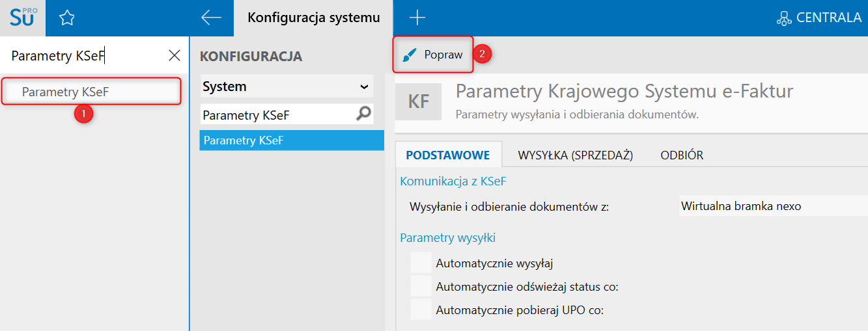This screenshot has width=868, height=331.
Task: Switch to the WYSYŁKA (SPRZEDAŻ) tab
Action: 576,155
